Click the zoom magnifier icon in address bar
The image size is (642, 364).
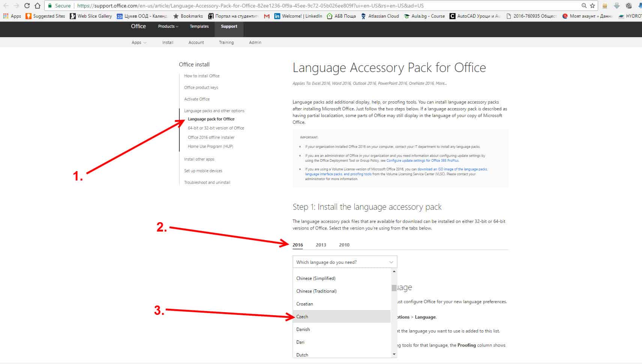point(584,6)
